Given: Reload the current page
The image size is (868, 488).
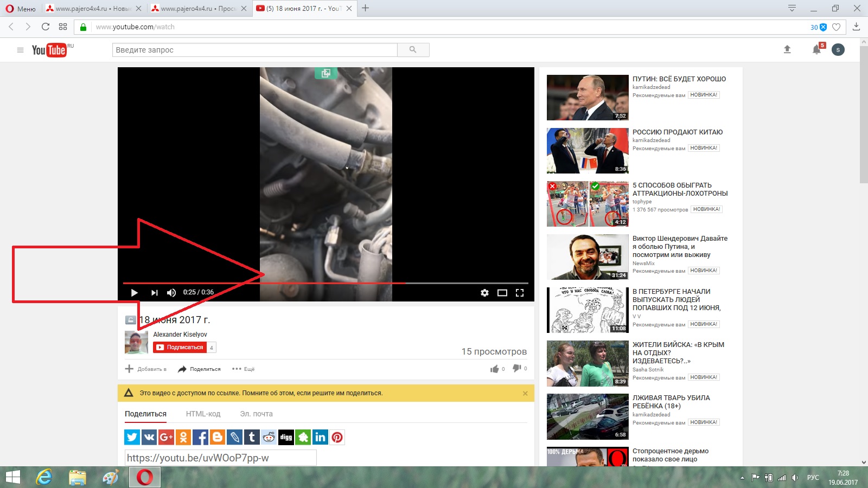Looking at the screenshot, I should coord(46,27).
